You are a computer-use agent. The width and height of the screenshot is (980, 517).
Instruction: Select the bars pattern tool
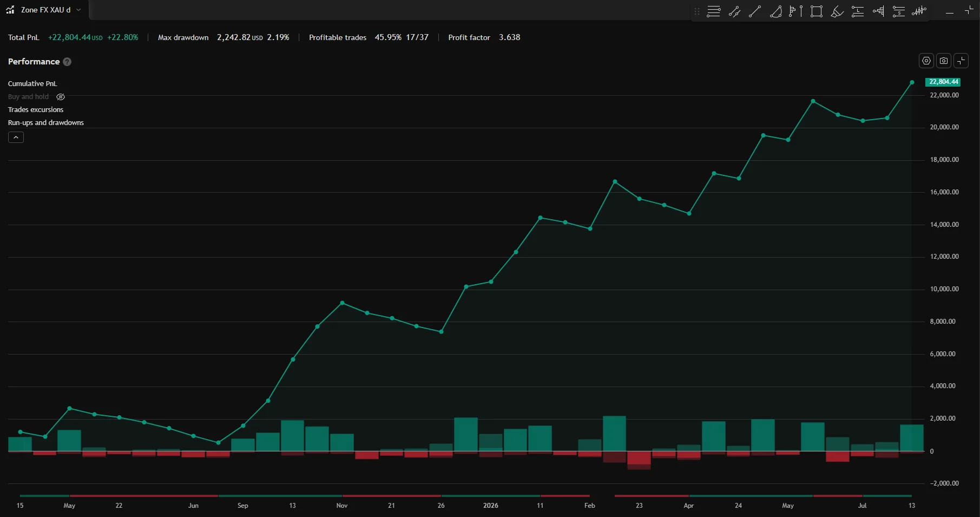click(x=919, y=11)
